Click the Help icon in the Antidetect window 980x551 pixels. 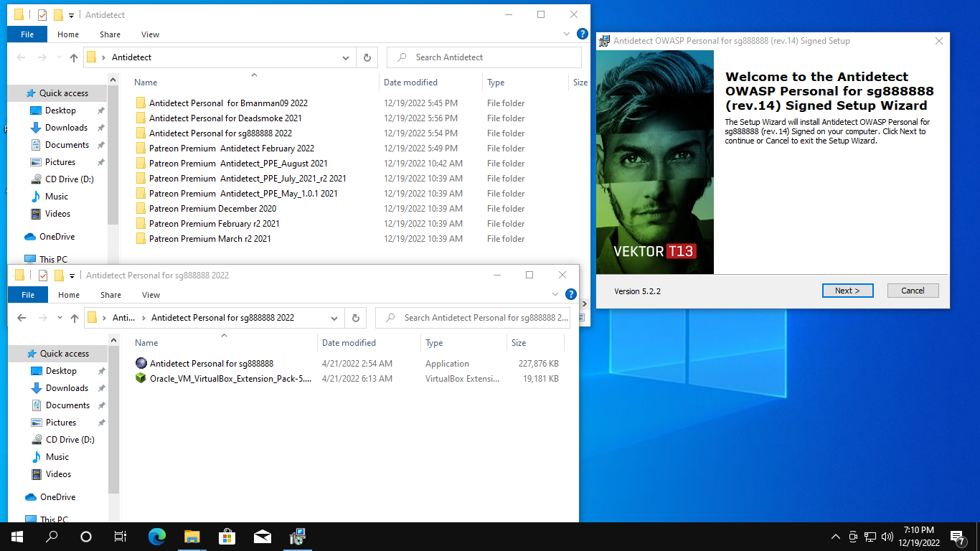(x=582, y=34)
